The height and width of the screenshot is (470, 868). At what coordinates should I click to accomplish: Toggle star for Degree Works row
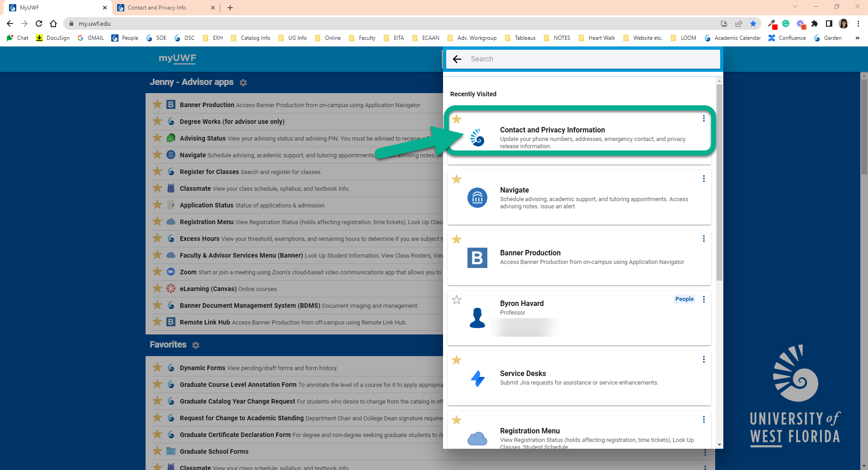[x=157, y=121]
